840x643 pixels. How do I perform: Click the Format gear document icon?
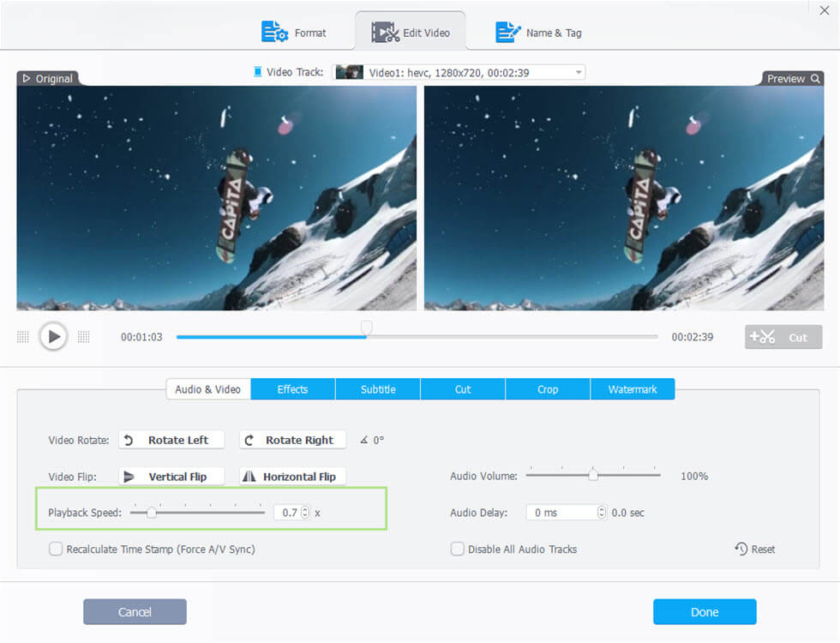tap(274, 32)
